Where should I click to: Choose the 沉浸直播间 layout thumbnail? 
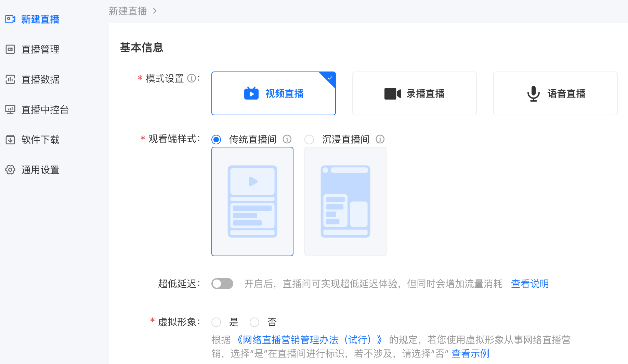[x=345, y=201]
